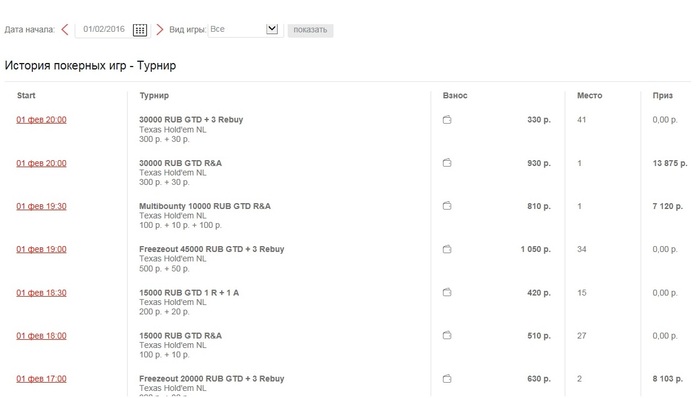Click wallet icon in 420 р. row

(x=447, y=292)
